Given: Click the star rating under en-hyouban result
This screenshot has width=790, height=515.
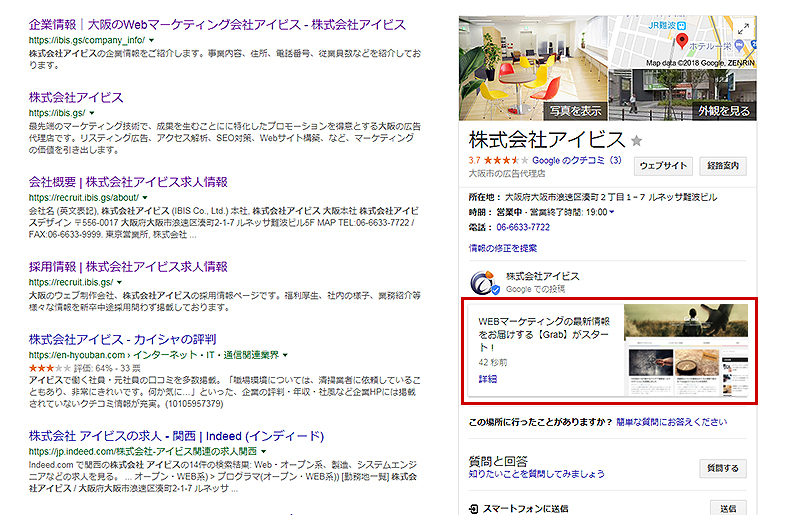Looking at the screenshot, I should 49,368.
